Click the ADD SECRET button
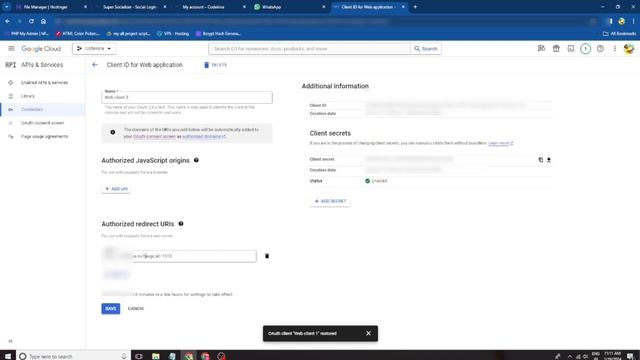 (x=330, y=201)
